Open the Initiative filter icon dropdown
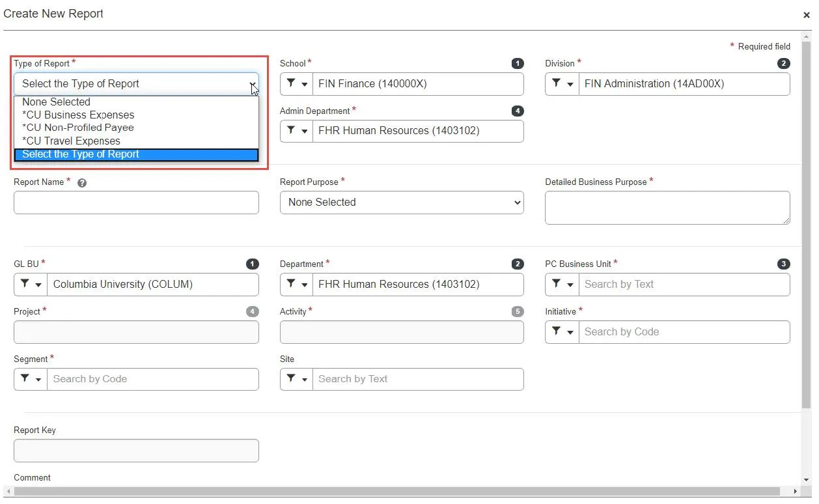The width and height of the screenshot is (819, 504). [x=562, y=332]
